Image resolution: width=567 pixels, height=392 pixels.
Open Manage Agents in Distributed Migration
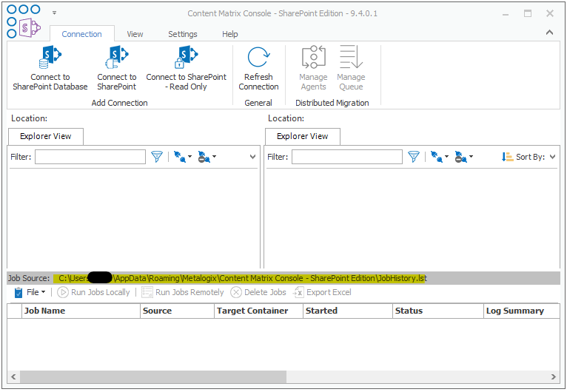313,68
